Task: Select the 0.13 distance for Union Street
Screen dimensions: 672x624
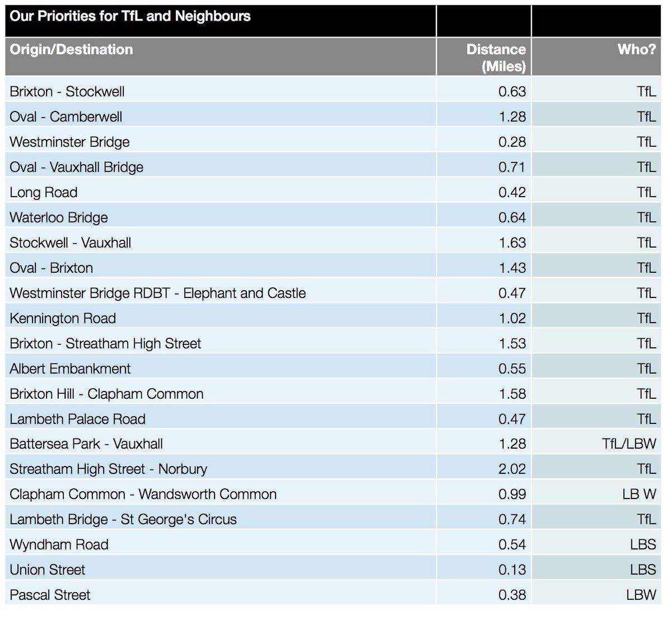Action: [512, 570]
